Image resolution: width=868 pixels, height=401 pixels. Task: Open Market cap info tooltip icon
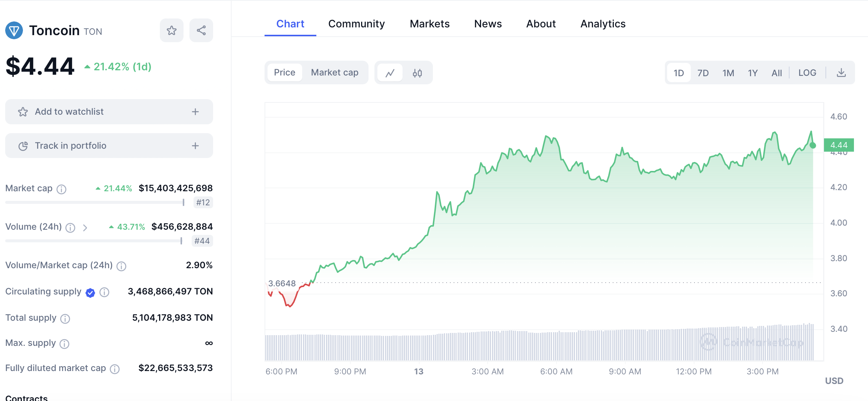coord(61,189)
